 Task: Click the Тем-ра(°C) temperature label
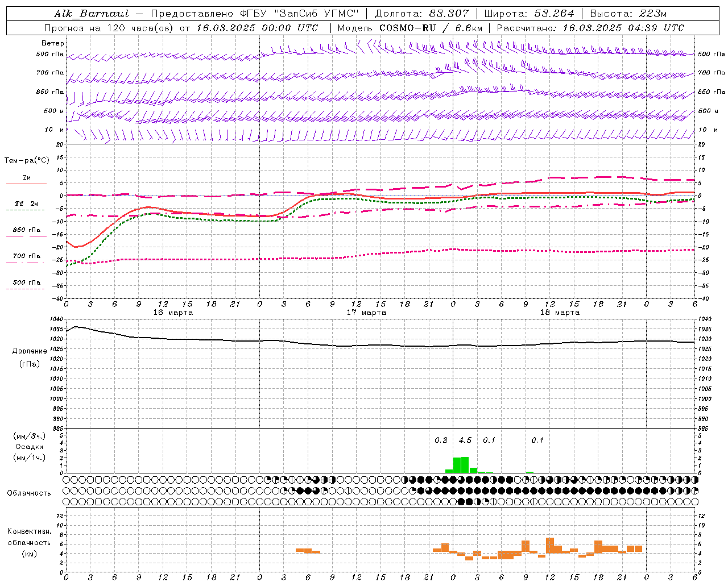[27, 161]
